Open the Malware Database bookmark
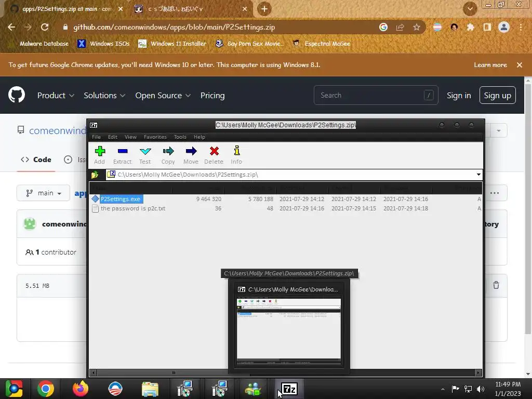The image size is (532, 399). click(x=44, y=44)
